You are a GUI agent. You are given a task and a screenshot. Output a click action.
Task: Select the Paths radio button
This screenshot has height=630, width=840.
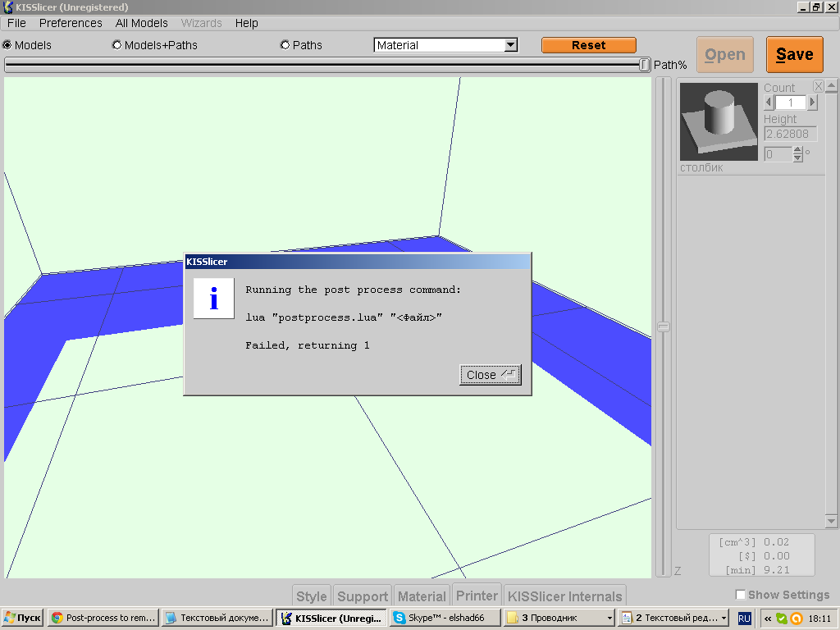click(x=285, y=45)
